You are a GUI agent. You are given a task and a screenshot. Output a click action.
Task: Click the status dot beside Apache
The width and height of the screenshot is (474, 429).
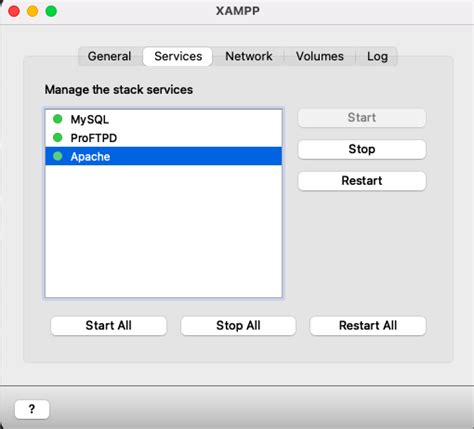(x=58, y=156)
